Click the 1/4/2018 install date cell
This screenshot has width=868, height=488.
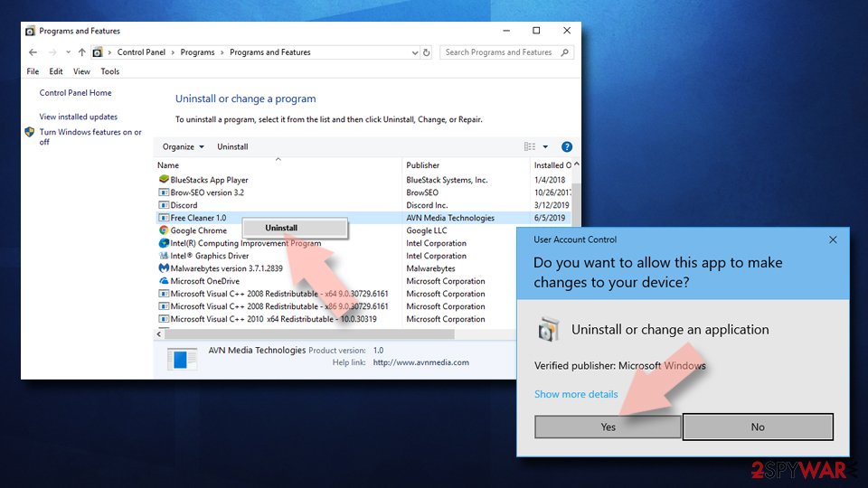tap(550, 179)
